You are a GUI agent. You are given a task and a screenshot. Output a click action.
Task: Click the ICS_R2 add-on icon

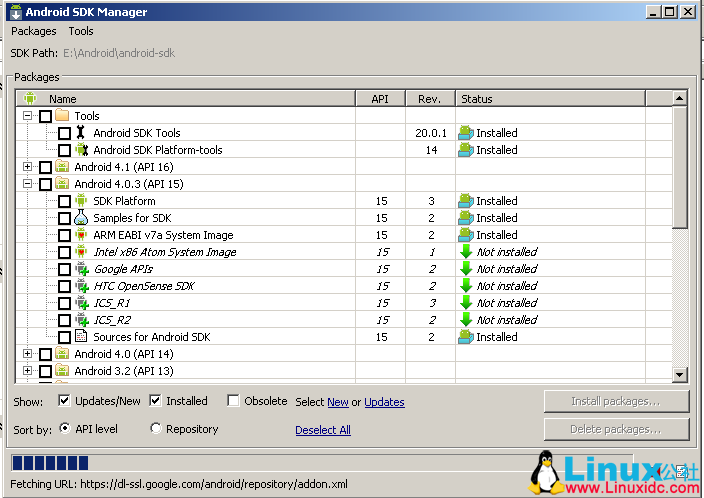pos(82,320)
